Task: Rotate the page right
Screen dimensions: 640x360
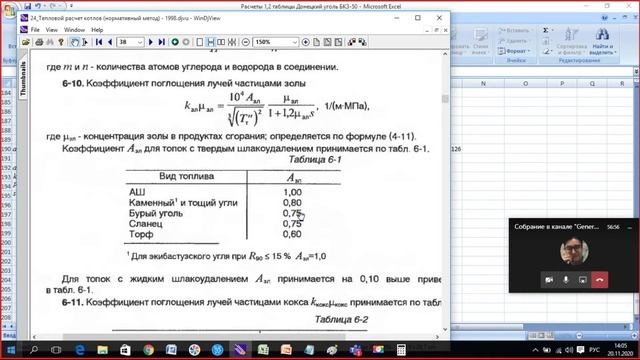Action: 362,42
